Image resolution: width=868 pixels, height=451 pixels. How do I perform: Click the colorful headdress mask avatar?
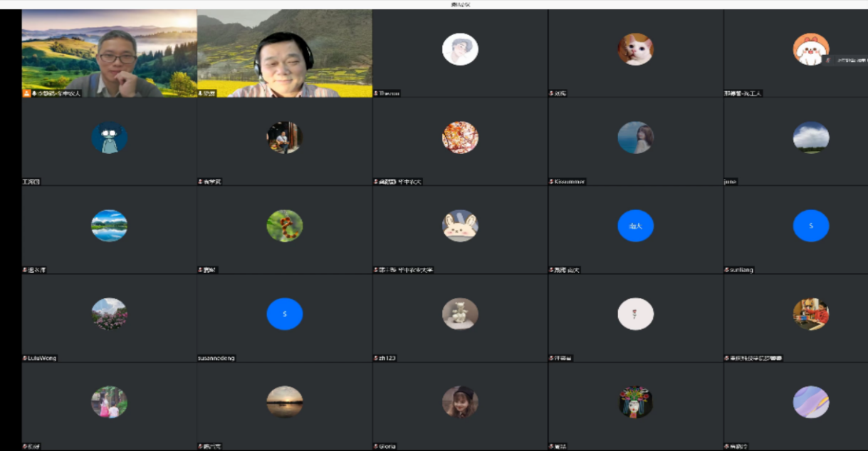click(x=635, y=403)
